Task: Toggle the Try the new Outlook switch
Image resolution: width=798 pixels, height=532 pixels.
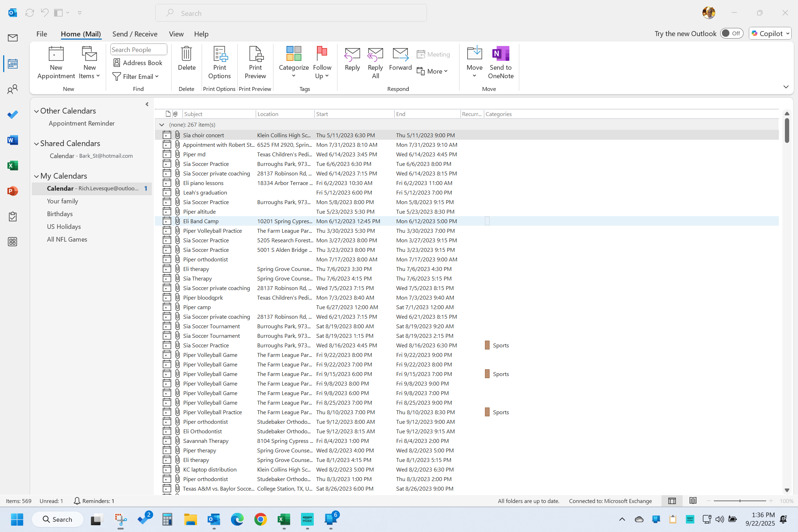Action: [x=731, y=33]
